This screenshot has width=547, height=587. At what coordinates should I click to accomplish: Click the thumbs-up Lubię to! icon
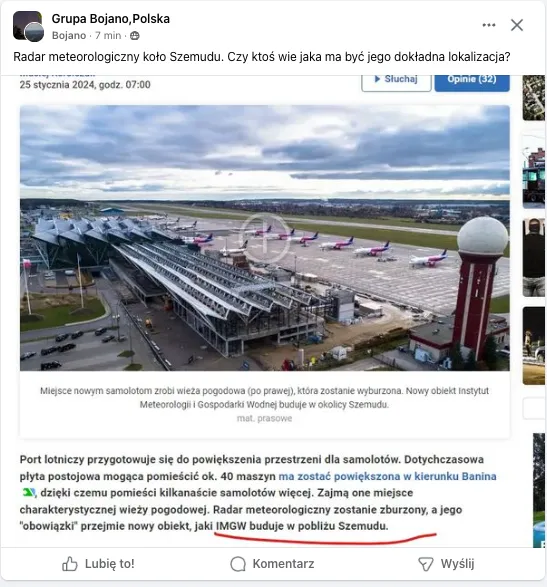[70, 564]
